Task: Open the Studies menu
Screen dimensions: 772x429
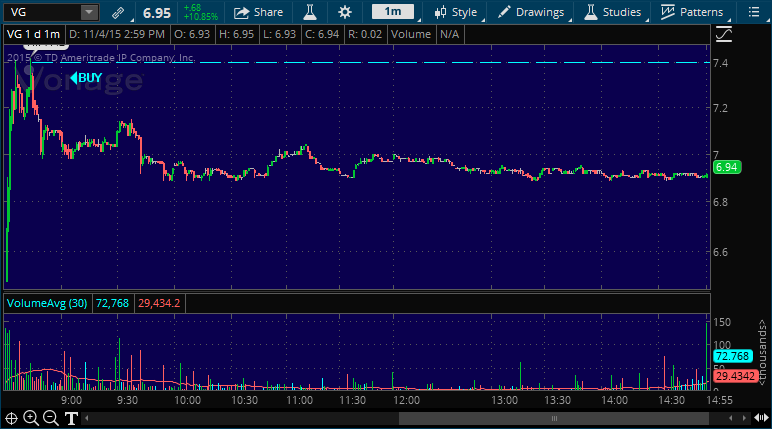Action: coord(612,12)
